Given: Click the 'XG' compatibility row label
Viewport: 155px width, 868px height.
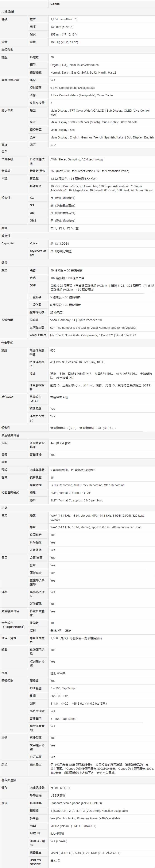Looking at the screenshot, I should point(32,198).
